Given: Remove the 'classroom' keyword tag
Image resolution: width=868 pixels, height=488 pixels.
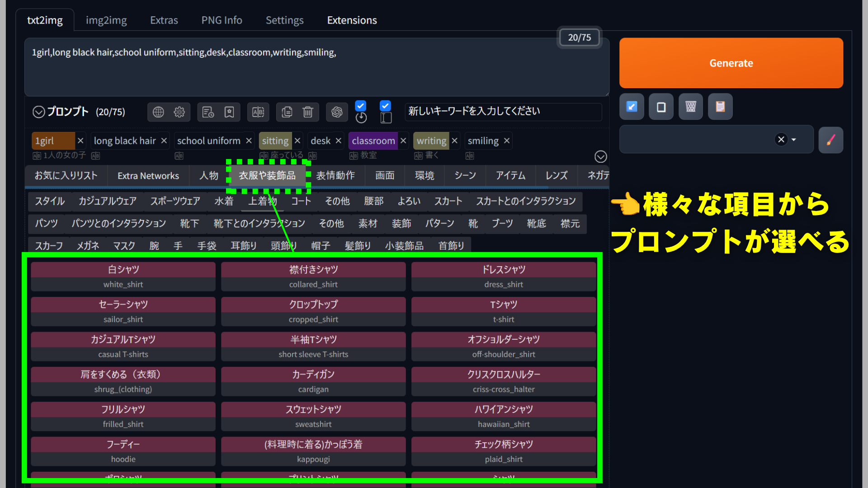Looking at the screenshot, I should point(403,141).
